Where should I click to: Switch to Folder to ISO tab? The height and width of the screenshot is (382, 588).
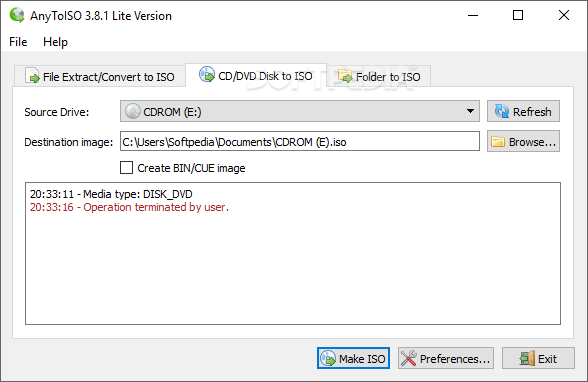379,76
